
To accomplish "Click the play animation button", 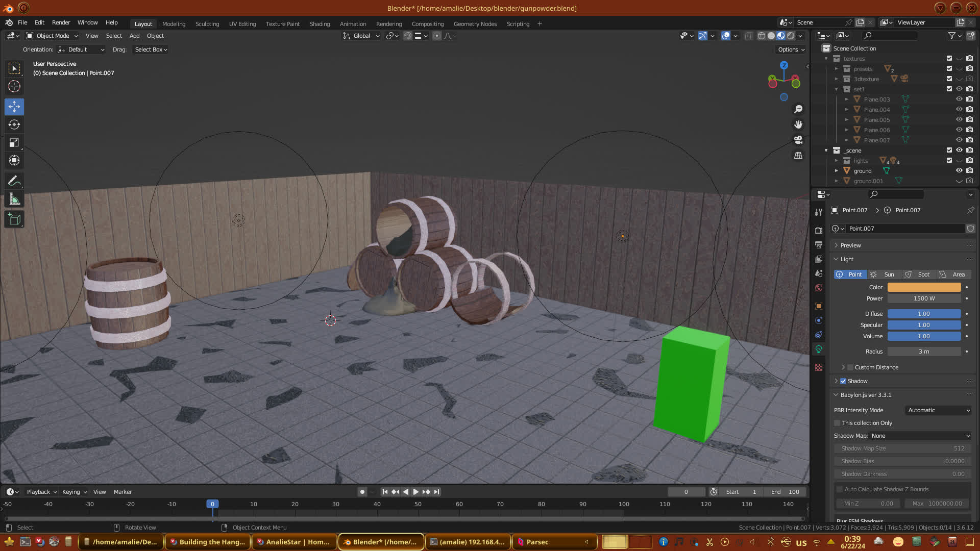I will 415,492.
